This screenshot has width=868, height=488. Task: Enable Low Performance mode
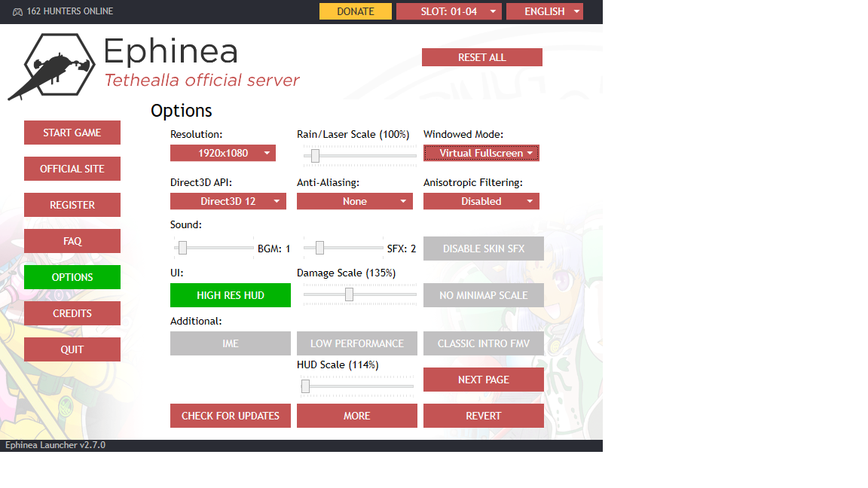tap(357, 343)
